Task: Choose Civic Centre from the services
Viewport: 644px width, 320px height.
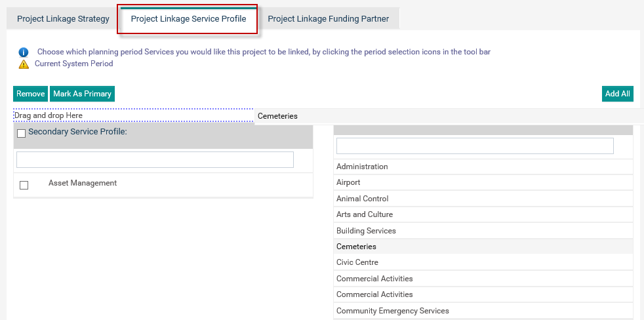Action: pyautogui.click(x=483, y=262)
